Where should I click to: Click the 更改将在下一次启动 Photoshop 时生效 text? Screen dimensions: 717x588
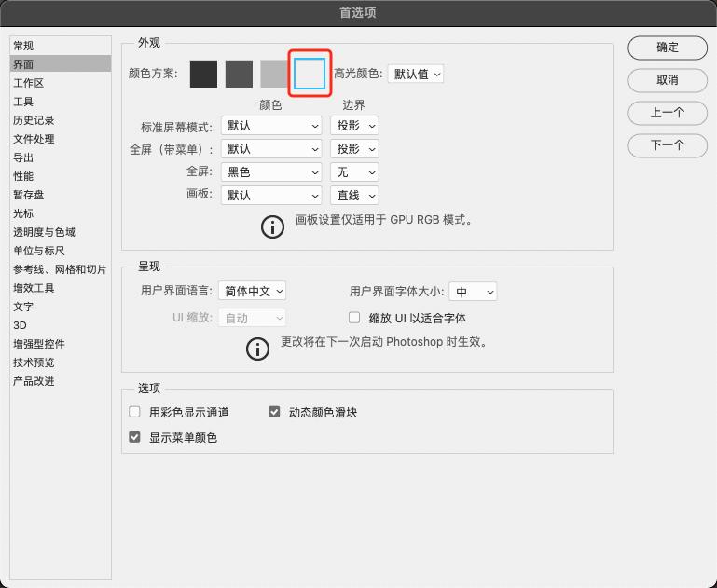pos(384,342)
